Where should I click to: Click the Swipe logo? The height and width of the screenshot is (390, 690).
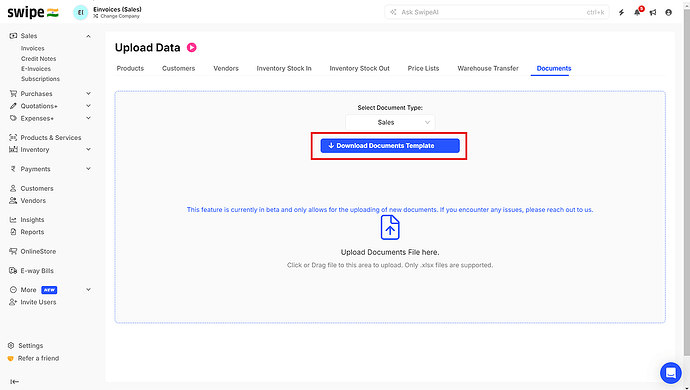click(x=33, y=12)
